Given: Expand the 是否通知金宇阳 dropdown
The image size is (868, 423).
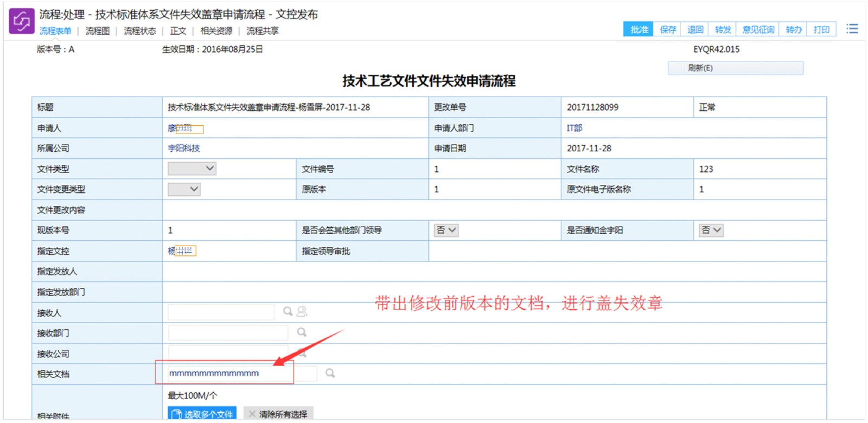Looking at the screenshot, I should 711,230.
